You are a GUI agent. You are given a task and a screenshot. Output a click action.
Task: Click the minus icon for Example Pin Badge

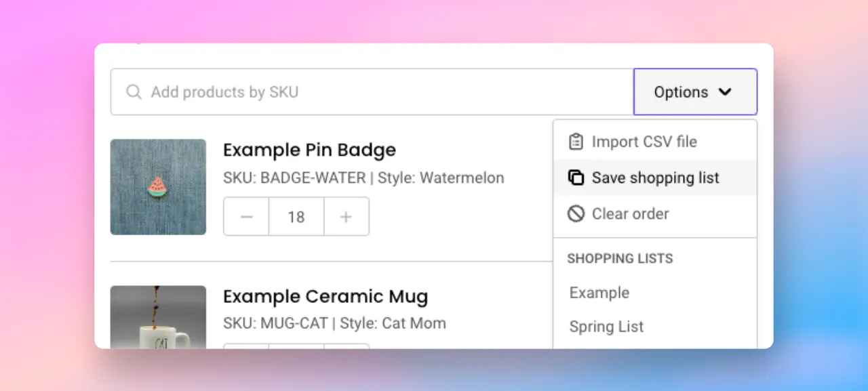[246, 216]
